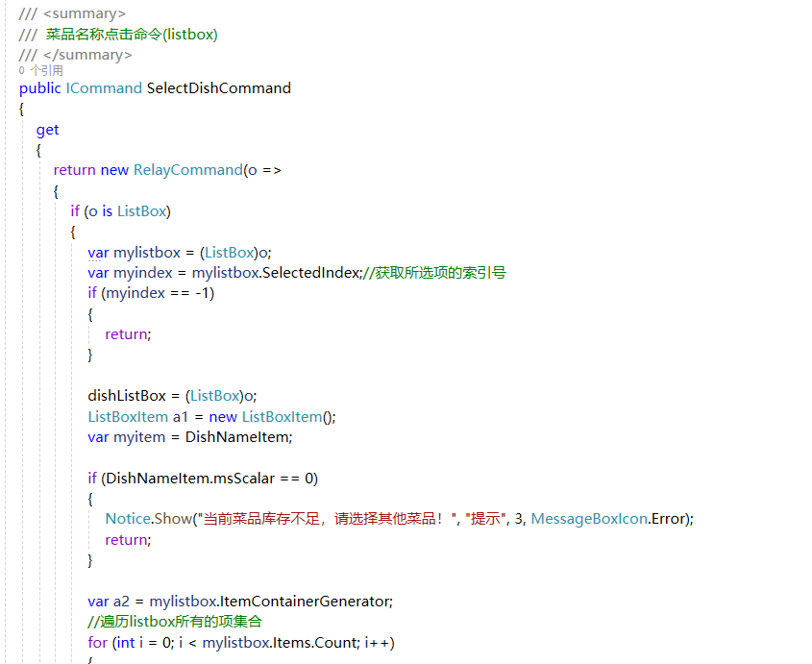This screenshot has width=812, height=664.
Task: Click the string '当前菜品库存不足，请选择其他菜品！'
Action: click(327, 519)
